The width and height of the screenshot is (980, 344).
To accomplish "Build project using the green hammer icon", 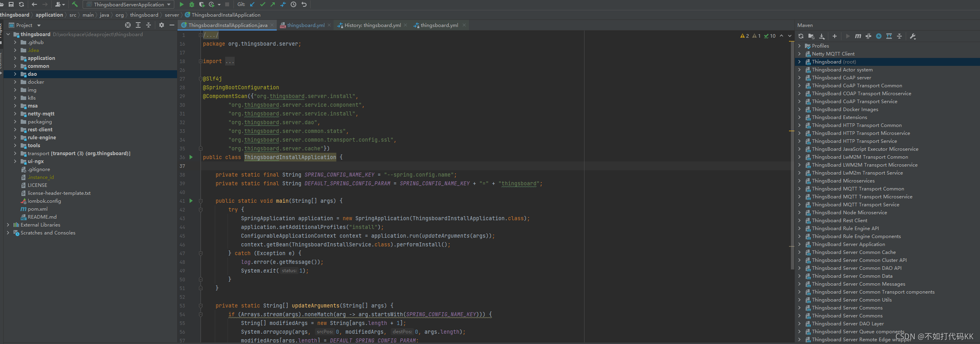I will pyautogui.click(x=75, y=4).
